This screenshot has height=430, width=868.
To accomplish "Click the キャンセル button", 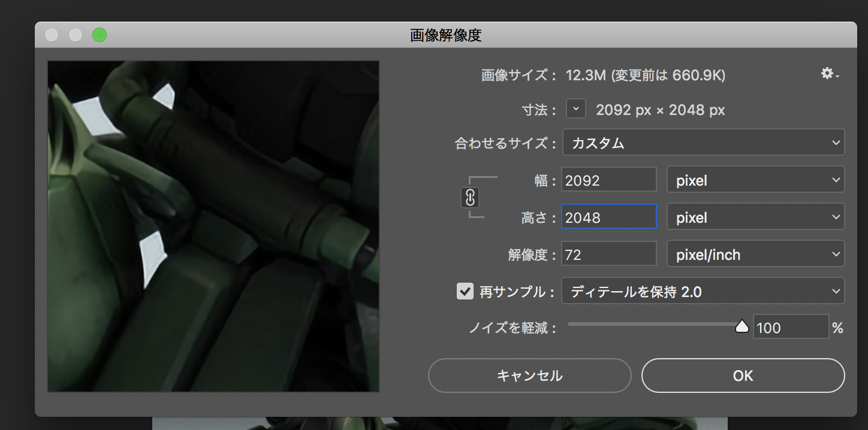I will pos(529,376).
